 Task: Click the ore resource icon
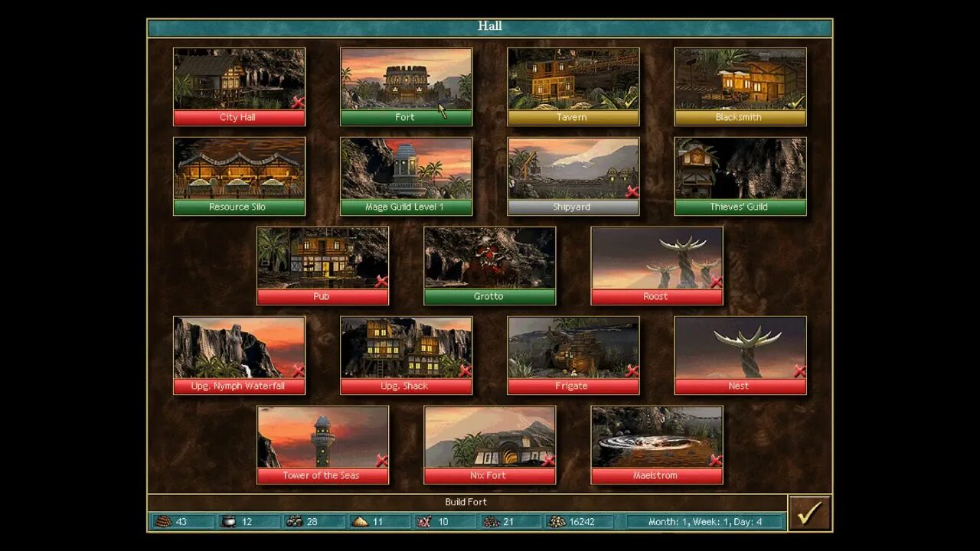pos(293,521)
